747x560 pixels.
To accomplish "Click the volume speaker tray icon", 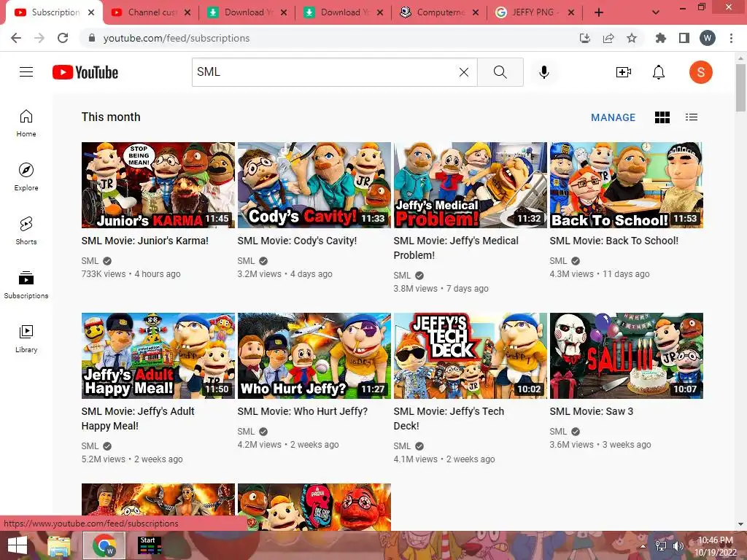I will (678, 545).
